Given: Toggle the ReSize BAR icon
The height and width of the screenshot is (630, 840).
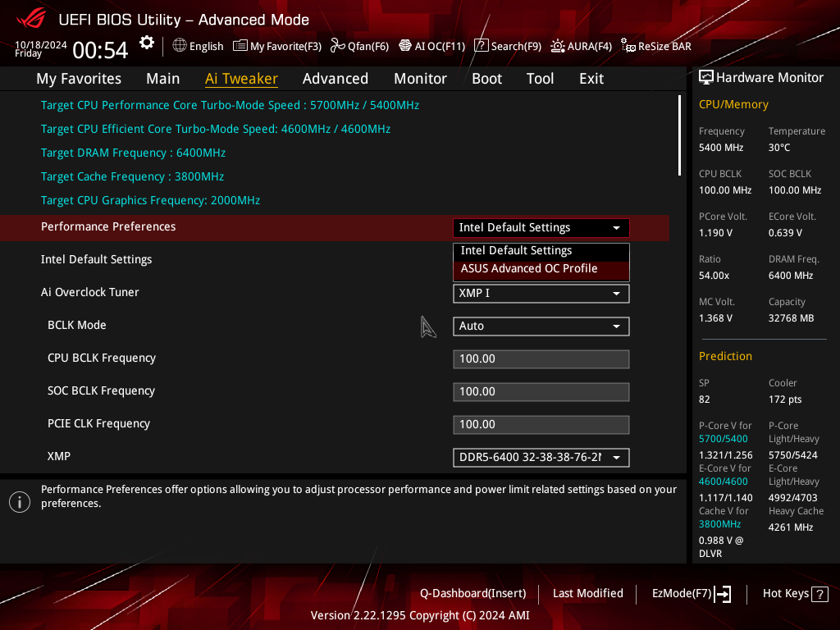Looking at the screenshot, I should pos(628,46).
